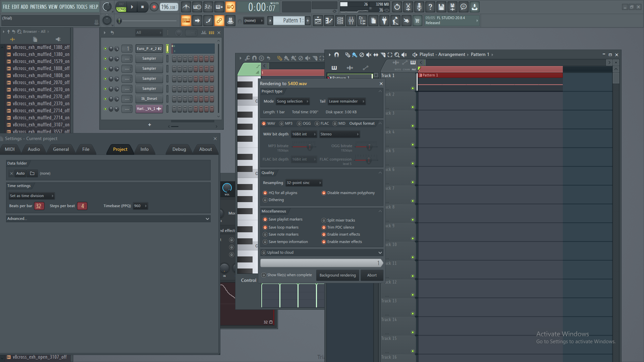Screen dimensions: 644x362
Task: Enable the Dithering option
Action: pos(265,200)
